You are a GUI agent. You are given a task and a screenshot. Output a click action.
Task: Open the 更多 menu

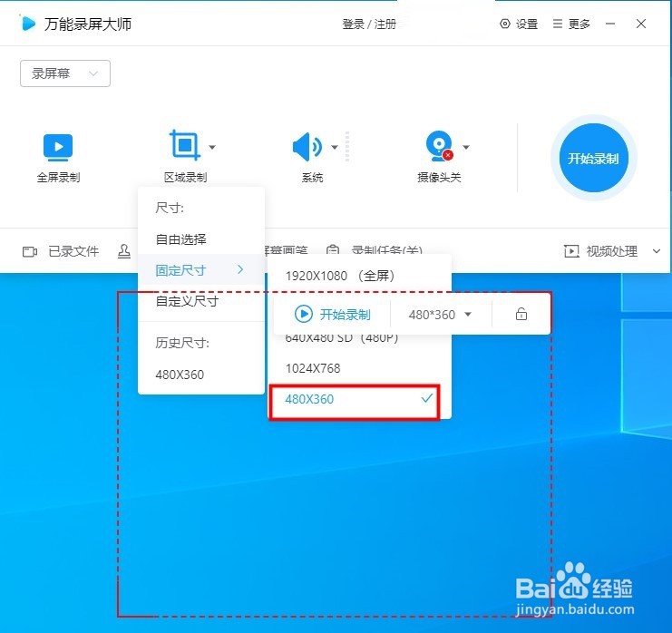pyautogui.click(x=571, y=24)
